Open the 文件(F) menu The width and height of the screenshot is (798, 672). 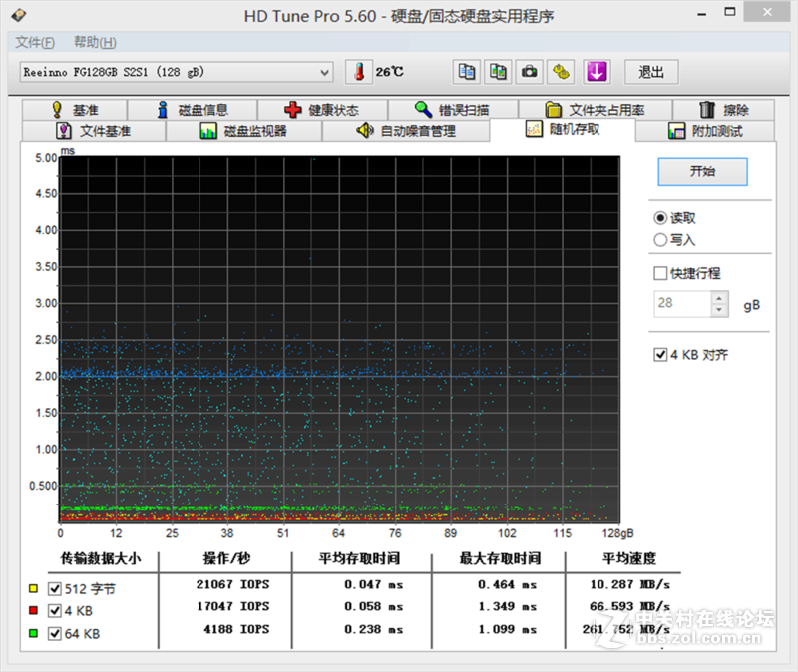tap(35, 42)
